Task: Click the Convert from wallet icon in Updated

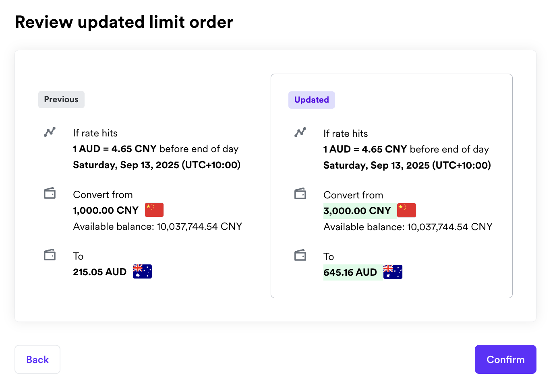Action: point(300,194)
